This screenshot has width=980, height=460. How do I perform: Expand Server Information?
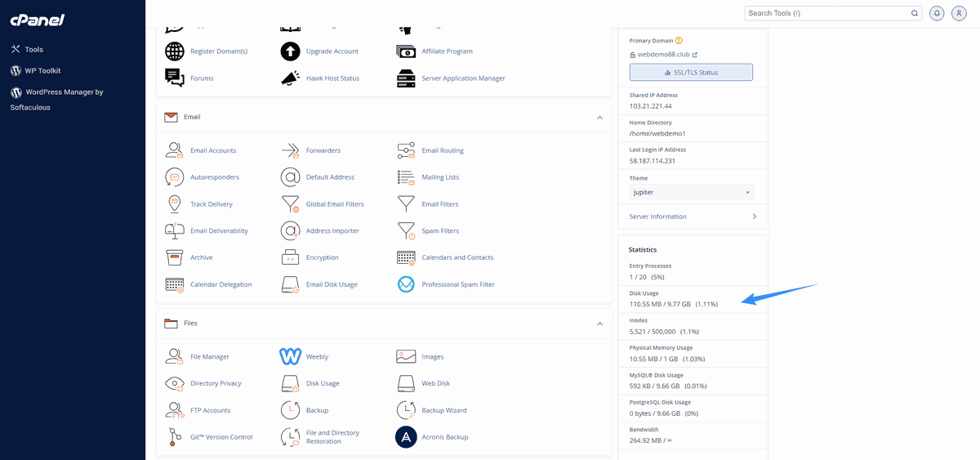693,217
